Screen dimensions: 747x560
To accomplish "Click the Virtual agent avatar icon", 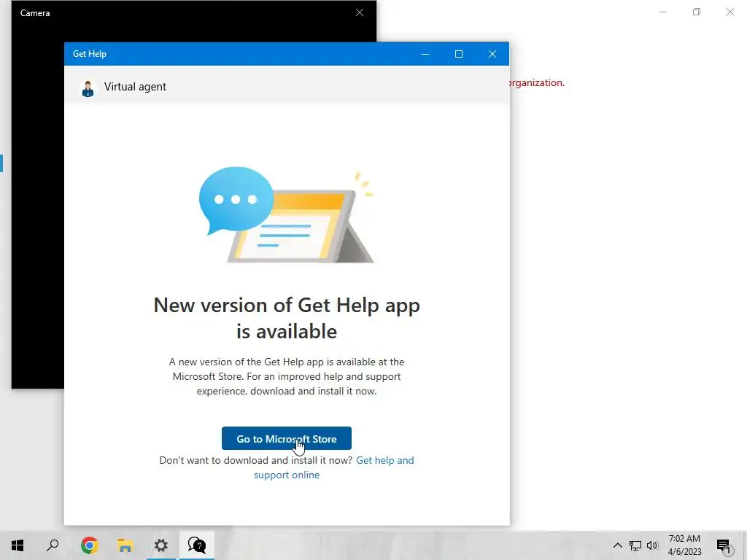I will 88,88.
